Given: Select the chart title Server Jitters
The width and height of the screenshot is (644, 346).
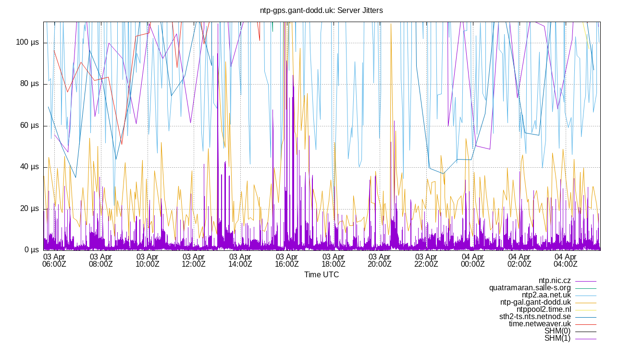Looking at the screenshot, I should pyautogui.click(x=321, y=10).
